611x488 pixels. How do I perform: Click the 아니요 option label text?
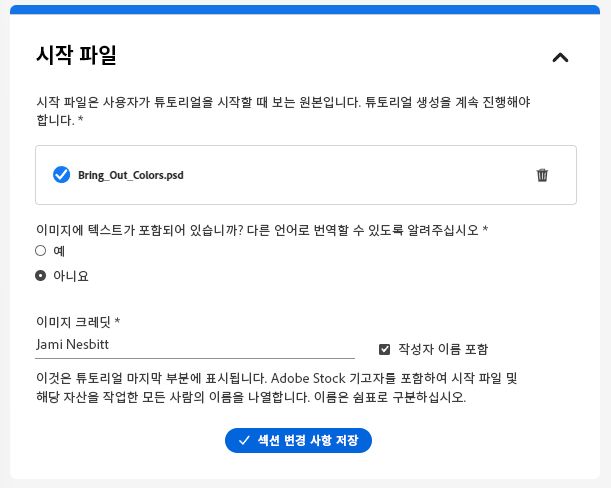point(70,275)
